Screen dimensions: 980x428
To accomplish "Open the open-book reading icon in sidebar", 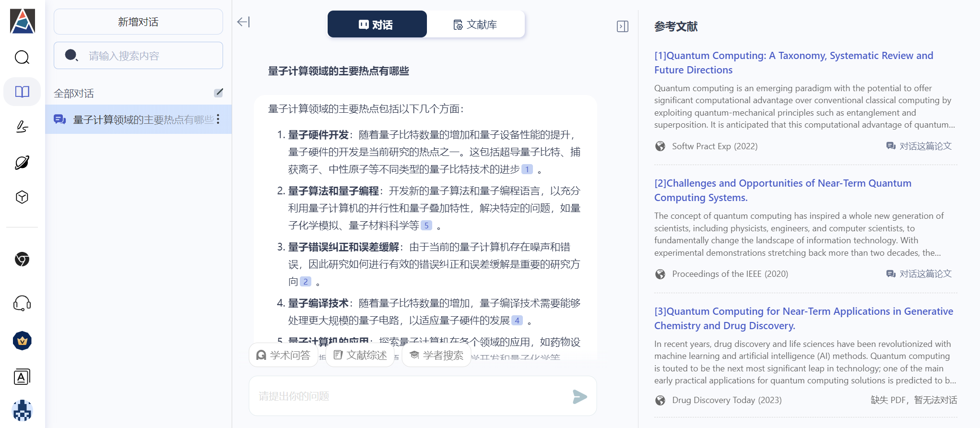I will (22, 92).
